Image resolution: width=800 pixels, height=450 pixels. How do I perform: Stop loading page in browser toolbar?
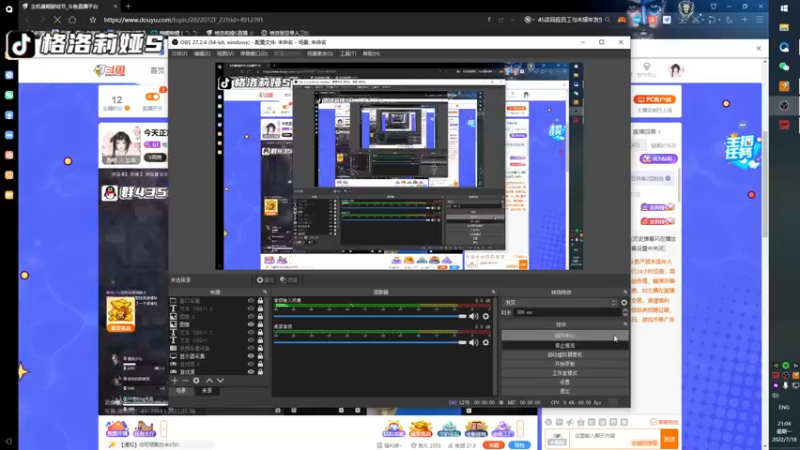pyautogui.click(x=57, y=20)
